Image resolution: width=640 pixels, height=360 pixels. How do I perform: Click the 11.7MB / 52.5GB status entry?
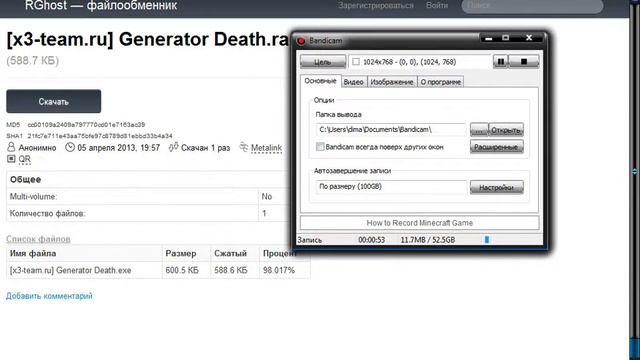[427, 240]
